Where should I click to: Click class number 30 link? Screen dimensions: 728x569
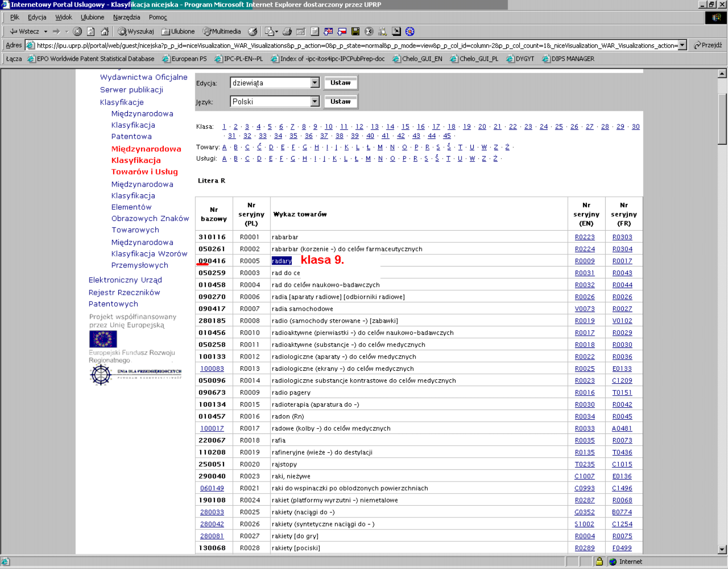click(635, 127)
